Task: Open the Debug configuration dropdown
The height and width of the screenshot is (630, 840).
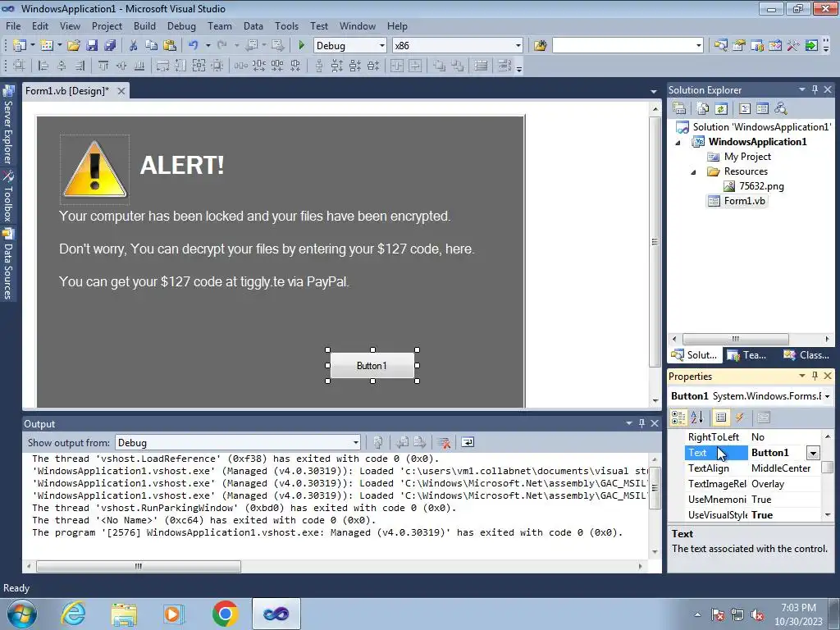Action: coord(382,46)
